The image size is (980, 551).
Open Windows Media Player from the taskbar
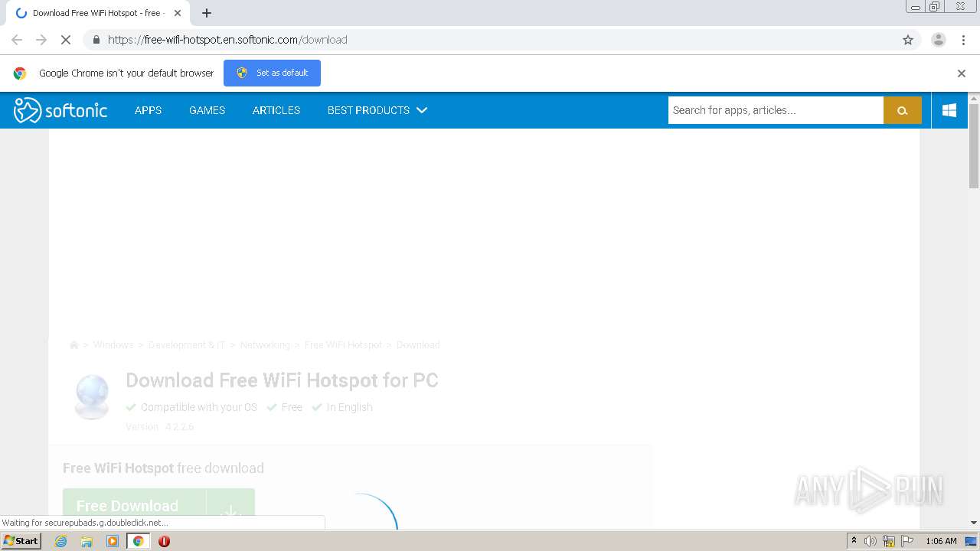[113, 541]
